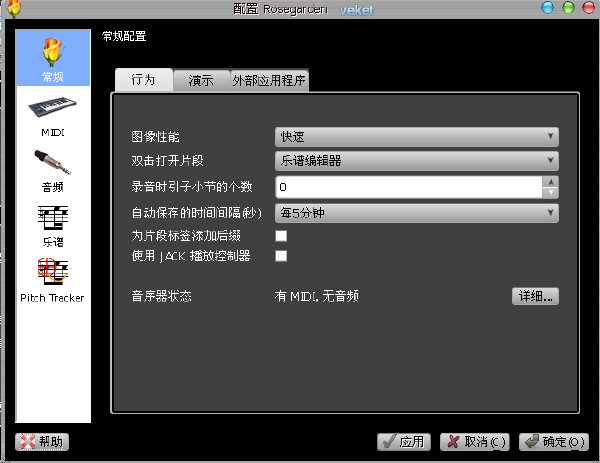This screenshot has height=463, width=600.
Task: Click the red close window button
Action: (589, 8)
